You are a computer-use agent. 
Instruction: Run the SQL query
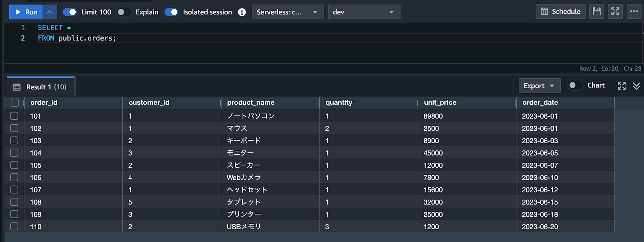click(x=26, y=12)
